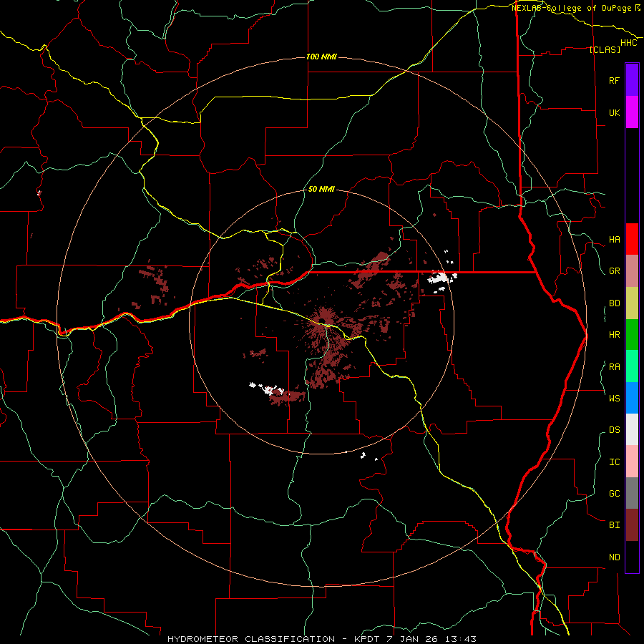Click the dark red BI legend swatch

[x=632, y=525]
